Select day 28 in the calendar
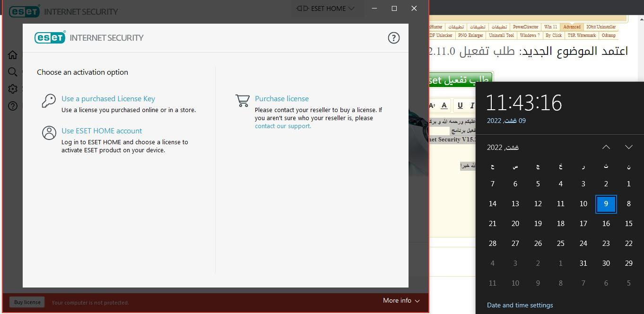This screenshot has height=314, width=644. (493, 244)
